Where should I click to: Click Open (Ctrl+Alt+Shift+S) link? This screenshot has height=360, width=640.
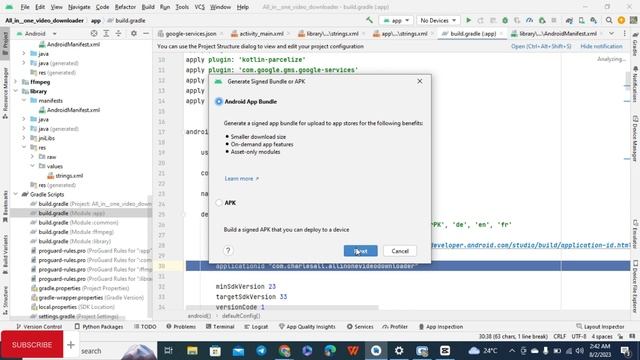click(x=541, y=46)
